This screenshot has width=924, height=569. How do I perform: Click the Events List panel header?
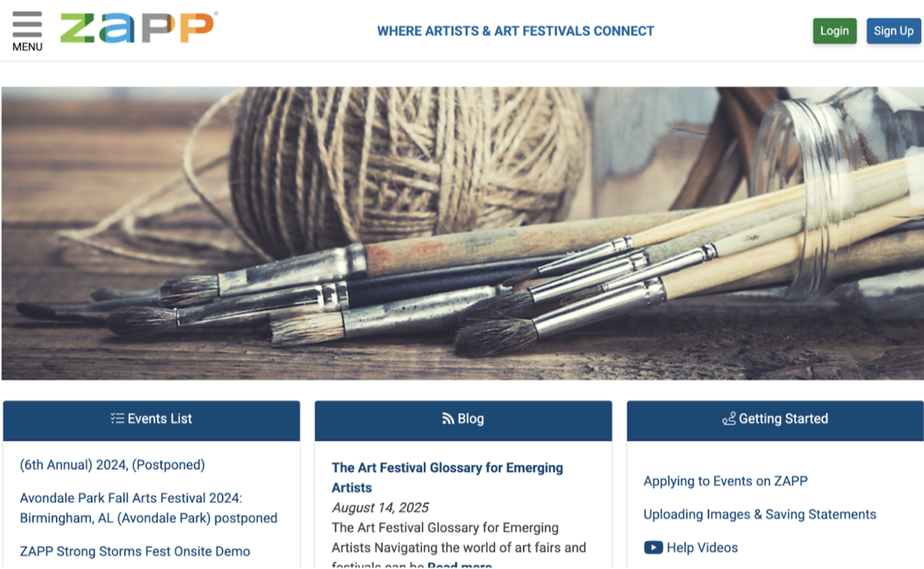[151, 418]
